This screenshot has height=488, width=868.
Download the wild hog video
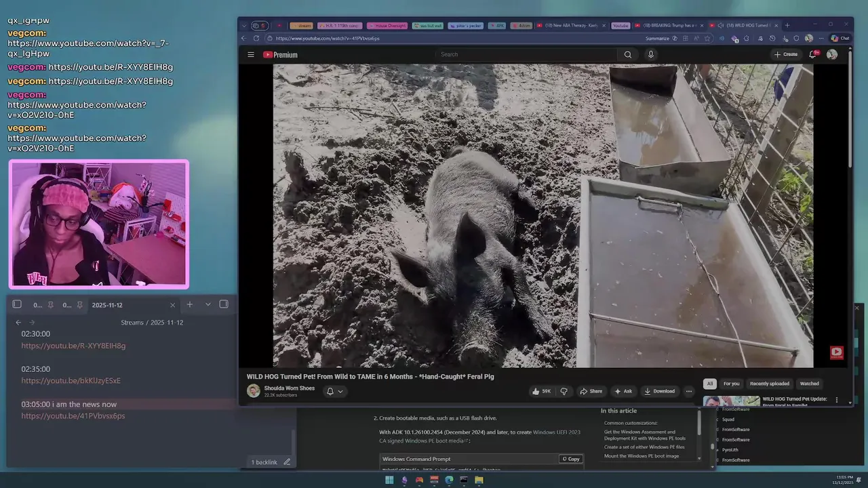(660, 391)
